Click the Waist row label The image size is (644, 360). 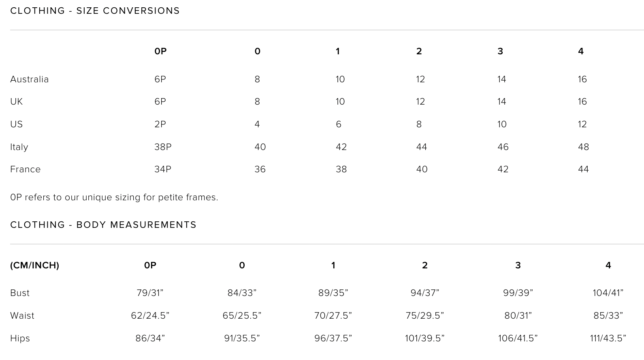22,316
